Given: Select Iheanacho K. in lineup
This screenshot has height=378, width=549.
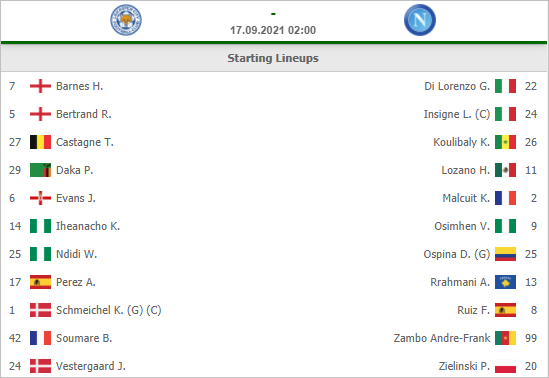Looking at the screenshot, I should (x=88, y=226).
